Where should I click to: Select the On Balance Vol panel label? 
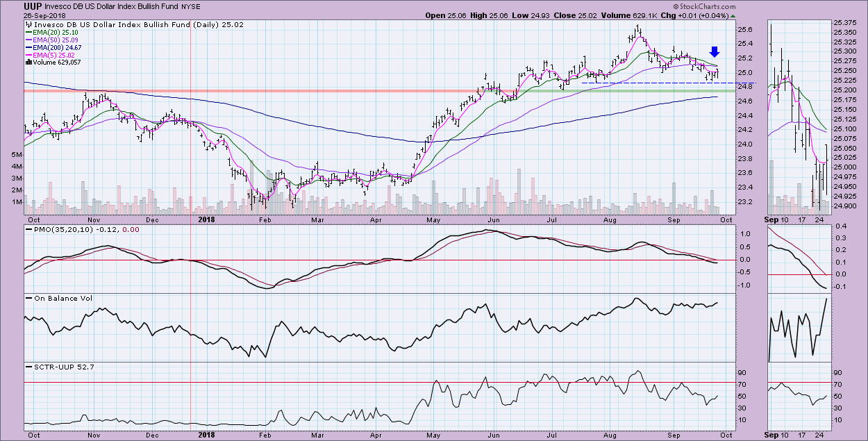pos(59,298)
